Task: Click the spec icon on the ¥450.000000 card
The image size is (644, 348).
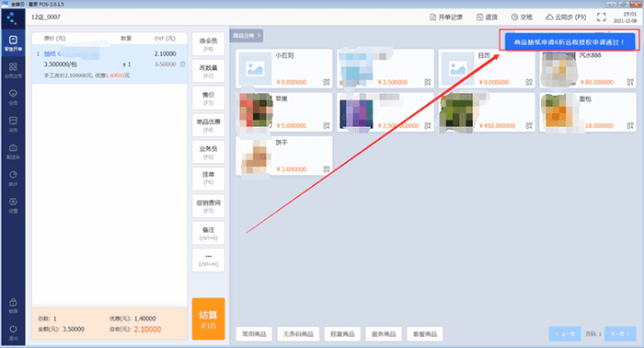Action: (529, 126)
